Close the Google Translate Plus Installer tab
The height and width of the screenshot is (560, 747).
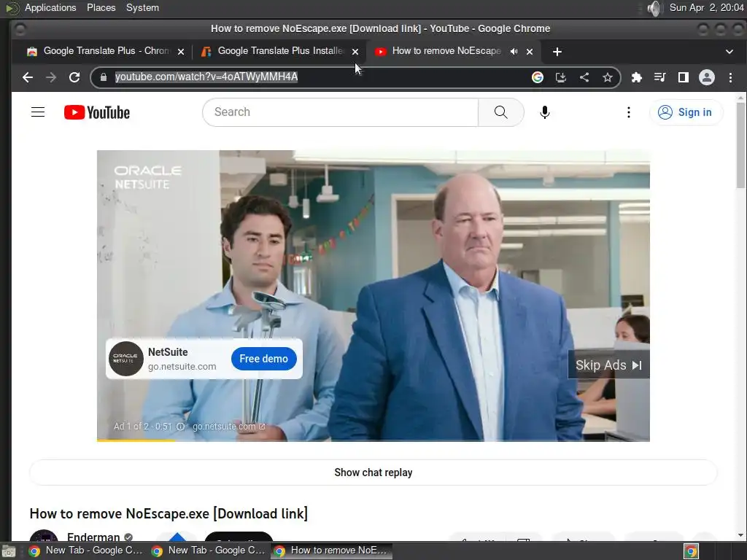click(x=355, y=52)
